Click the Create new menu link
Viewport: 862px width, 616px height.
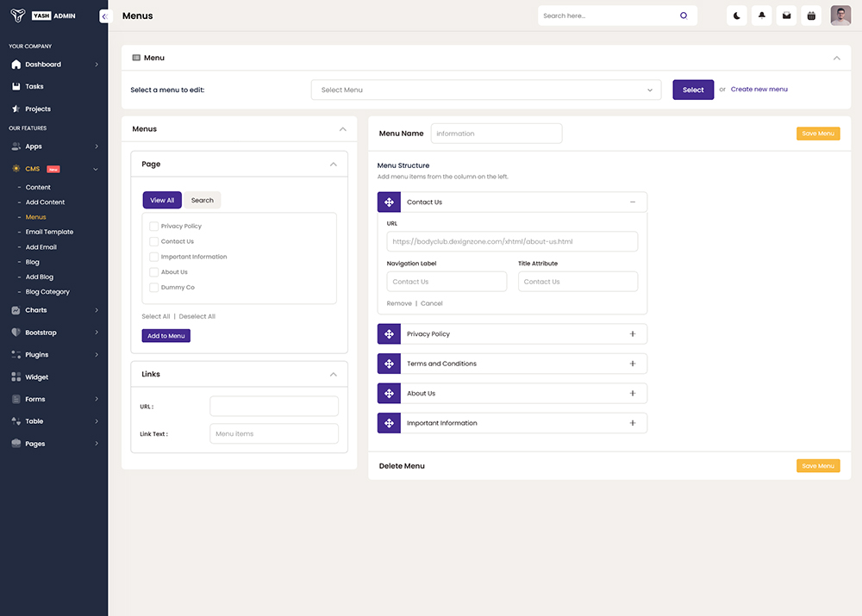coord(759,89)
